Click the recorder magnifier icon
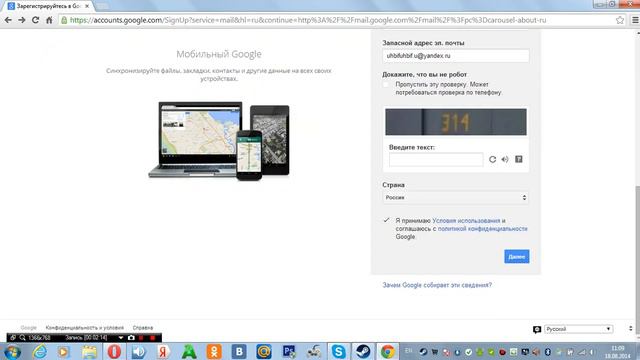 [x=22, y=338]
